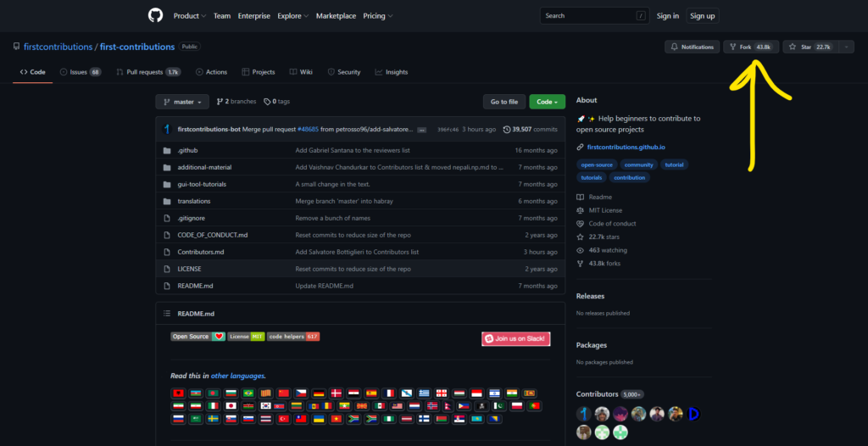868x446 pixels.
Task: Open the LICENSE file
Action: click(189, 269)
